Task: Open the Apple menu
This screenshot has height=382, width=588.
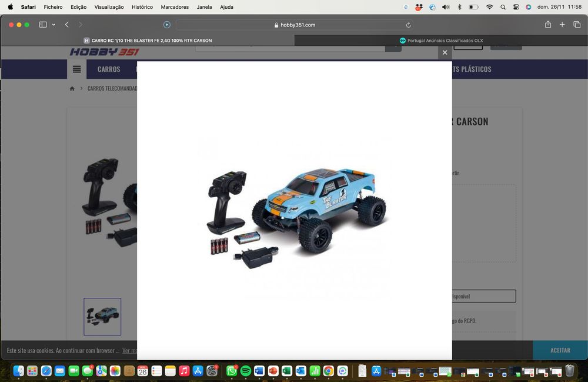Action: [x=11, y=6]
